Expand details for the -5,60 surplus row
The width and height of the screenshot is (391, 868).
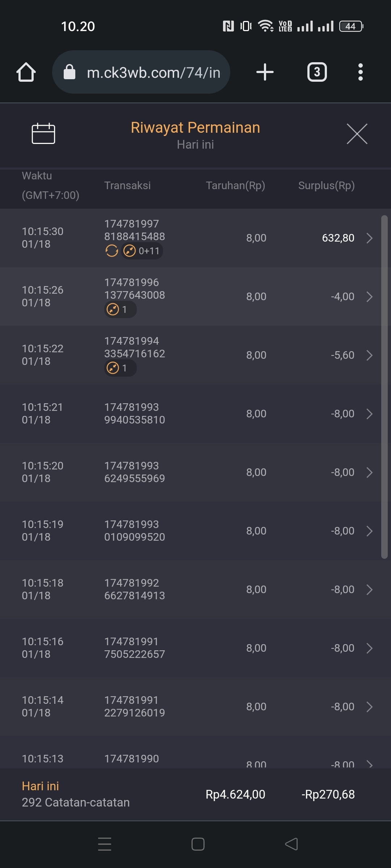tap(369, 355)
